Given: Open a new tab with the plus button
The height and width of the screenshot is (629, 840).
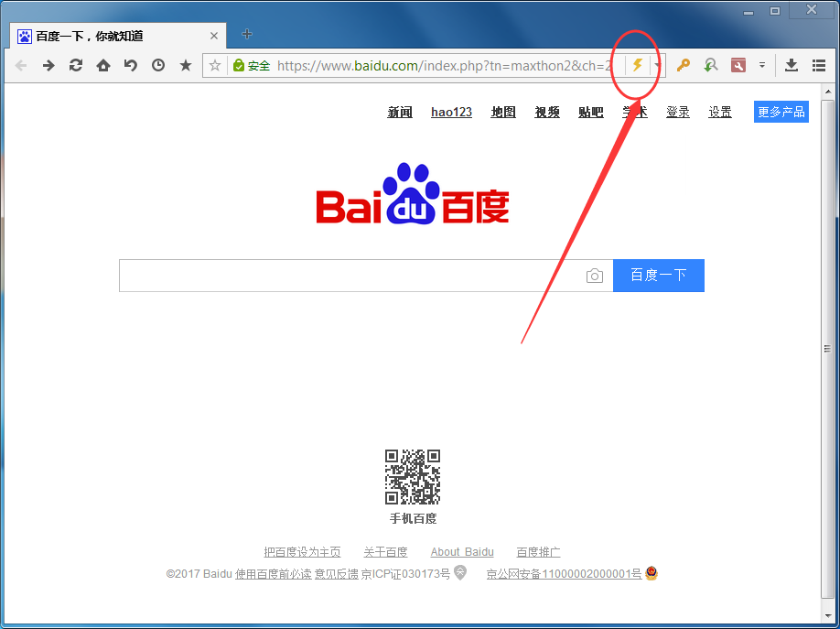Looking at the screenshot, I should (246, 34).
